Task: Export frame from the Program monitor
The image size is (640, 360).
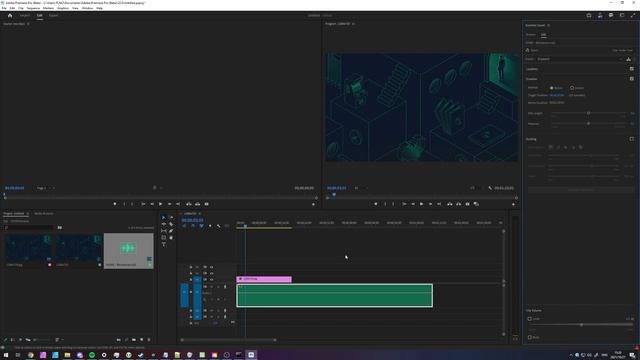Action: [x=467, y=204]
